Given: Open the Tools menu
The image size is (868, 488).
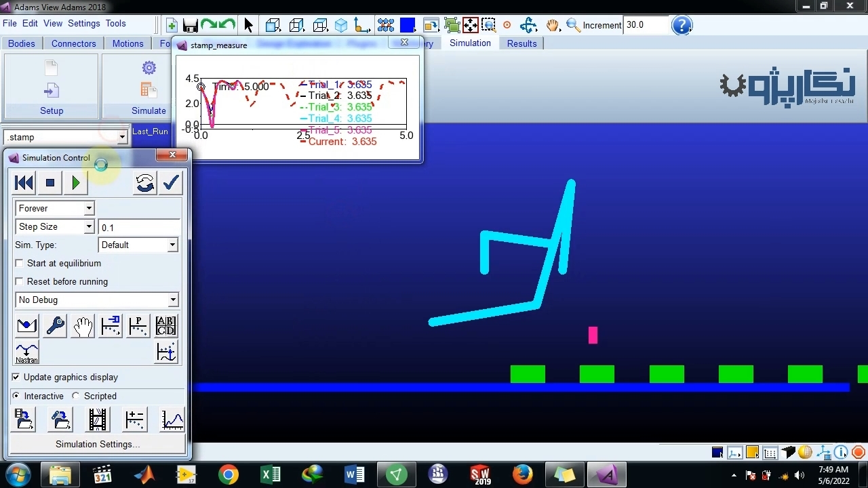Looking at the screenshot, I should tap(115, 23).
